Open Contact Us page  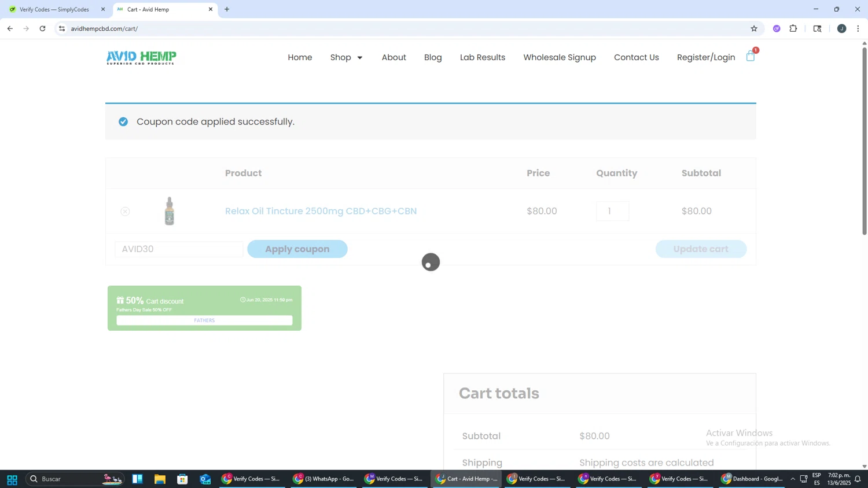637,57
